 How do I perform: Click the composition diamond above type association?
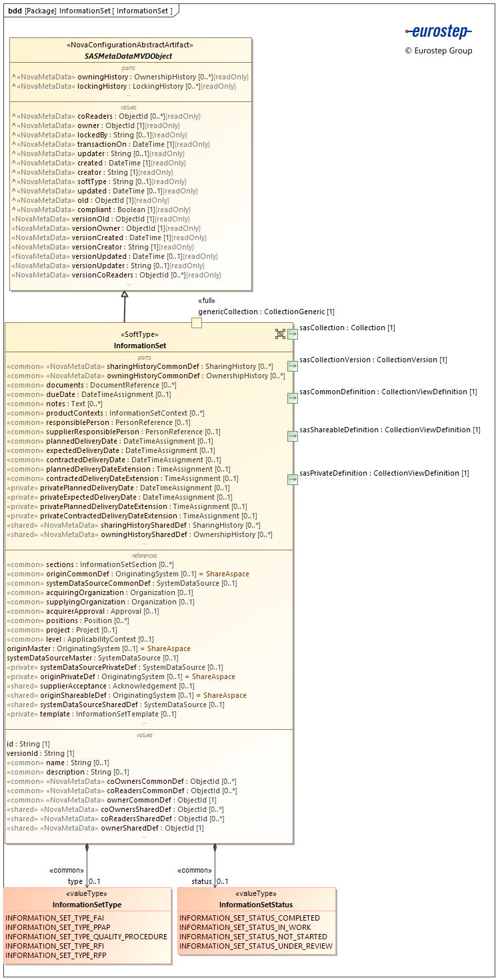(x=87, y=849)
